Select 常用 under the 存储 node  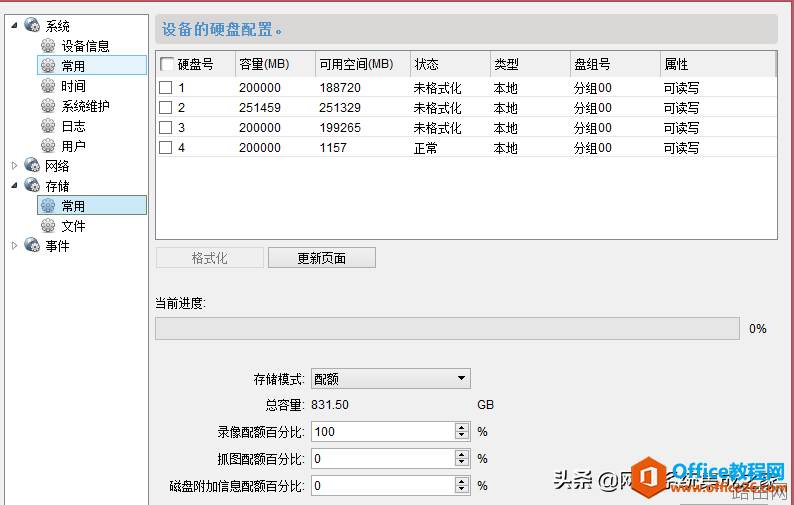(x=92, y=206)
